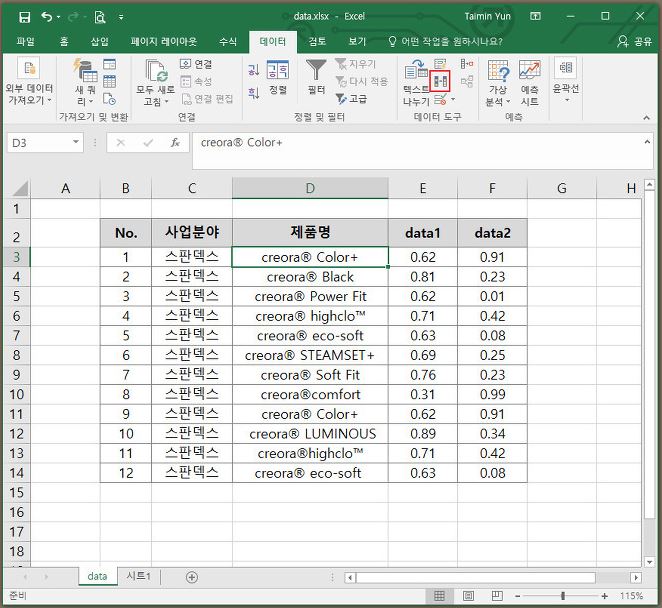Select the data1 value 0.89
This screenshot has height=608, width=662.
423,434
